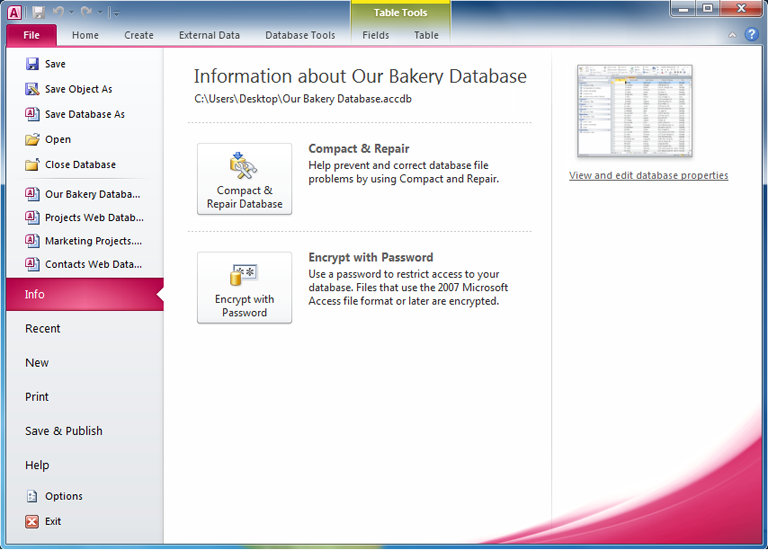Switch to the External Data ribbon tab
Image resolution: width=768 pixels, height=550 pixels.
[x=209, y=35]
